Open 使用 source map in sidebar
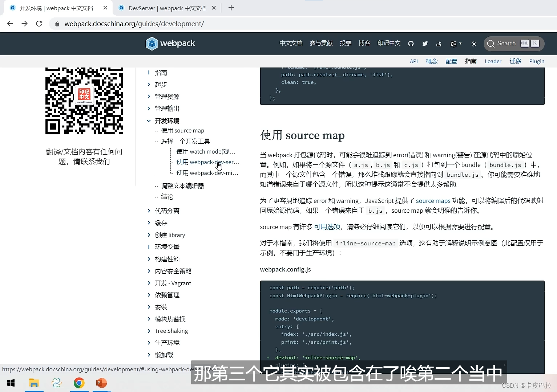557x392 pixels. click(x=183, y=131)
